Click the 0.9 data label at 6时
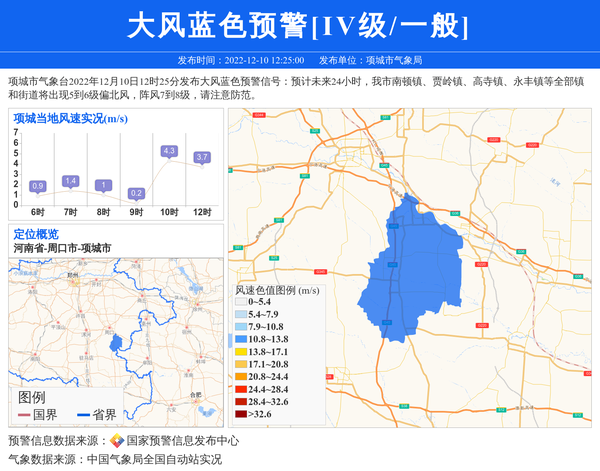600x471 pixels. (x=38, y=186)
